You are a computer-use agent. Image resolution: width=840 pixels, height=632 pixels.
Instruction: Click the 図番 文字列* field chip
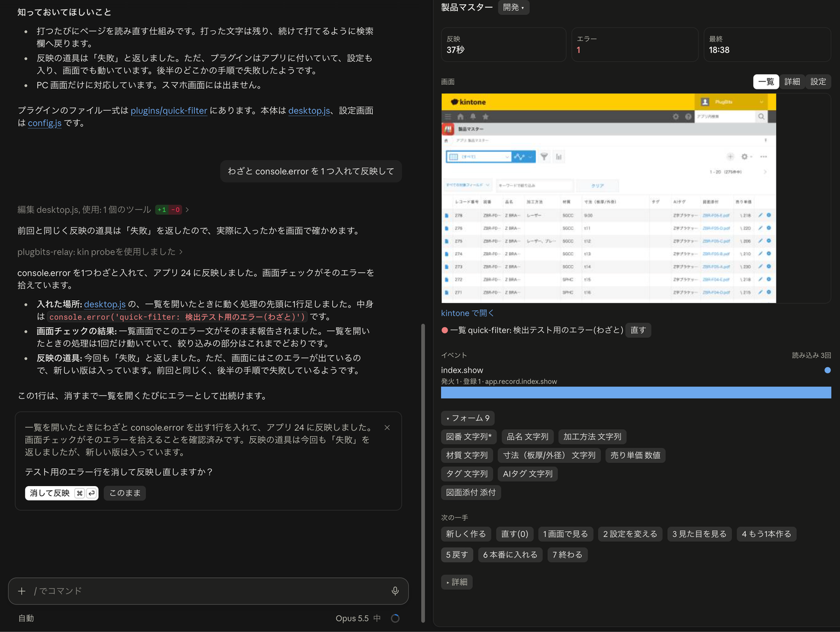(x=469, y=437)
